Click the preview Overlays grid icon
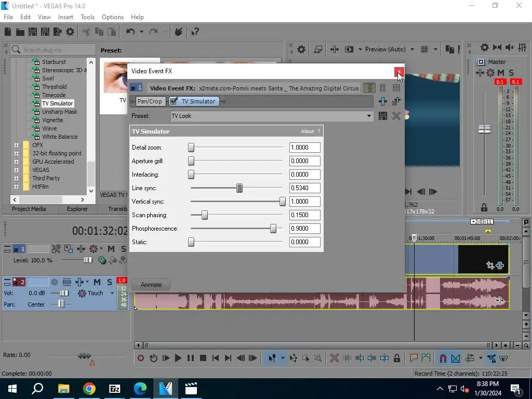 click(x=424, y=49)
